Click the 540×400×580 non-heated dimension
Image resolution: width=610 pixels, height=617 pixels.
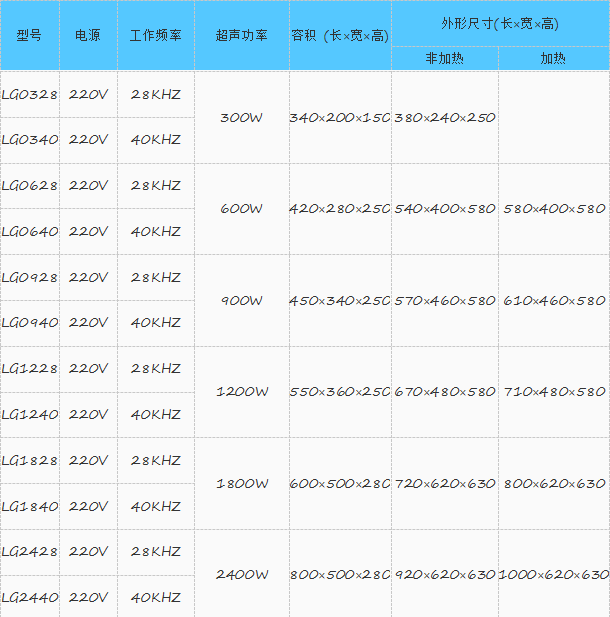pos(444,209)
